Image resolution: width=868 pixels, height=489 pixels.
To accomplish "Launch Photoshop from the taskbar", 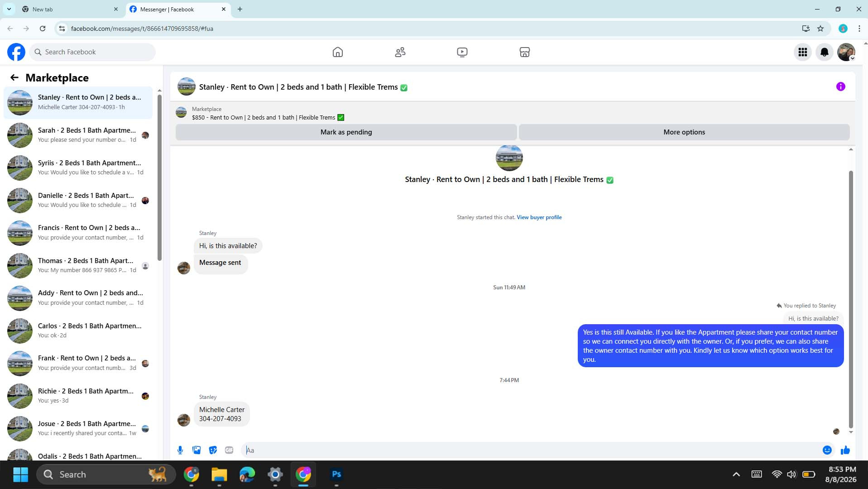I will point(336,475).
